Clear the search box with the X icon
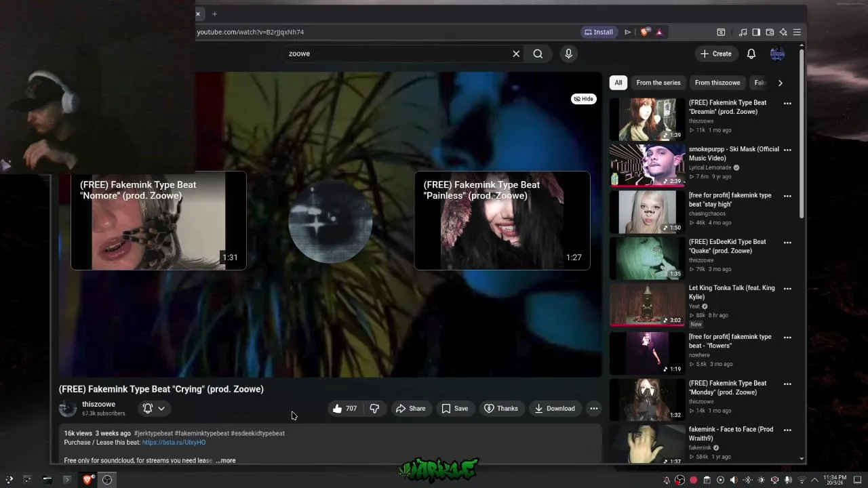This screenshot has height=488, width=868. point(516,54)
